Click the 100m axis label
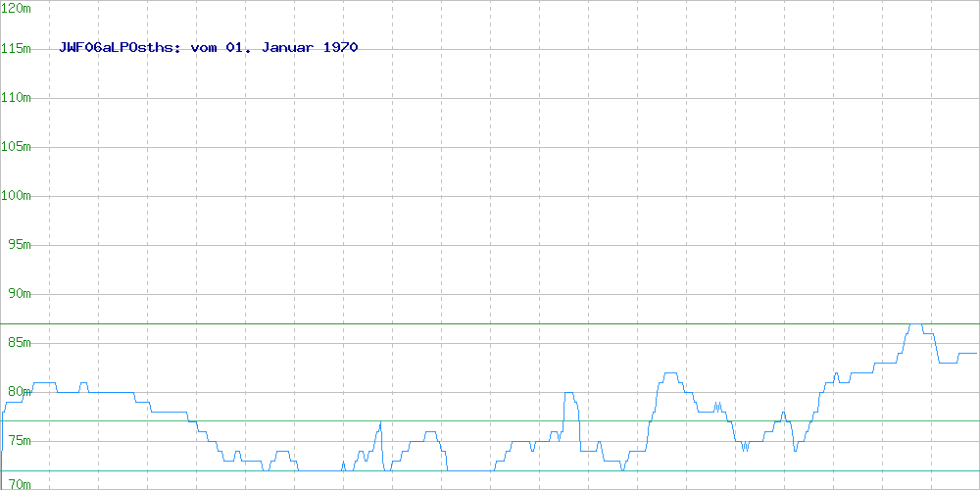 17,196
